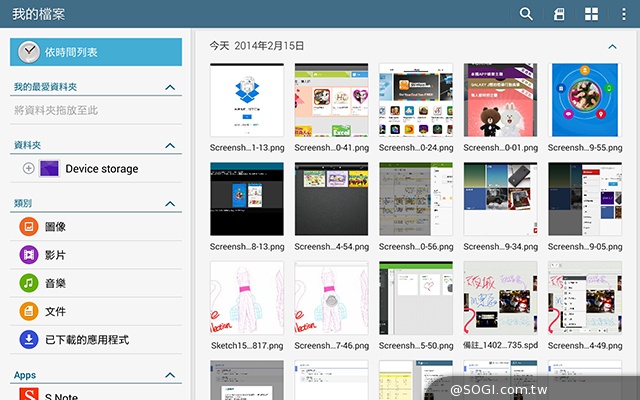Collapse the 今天 2014年2月15日 date group
This screenshot has height=400, width=640.
point(613,46)
